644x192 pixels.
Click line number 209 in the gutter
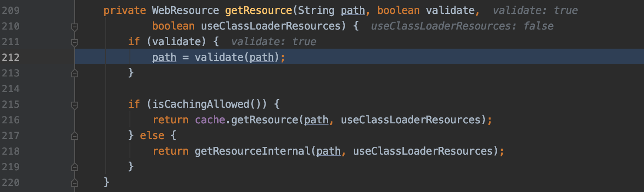10,11
